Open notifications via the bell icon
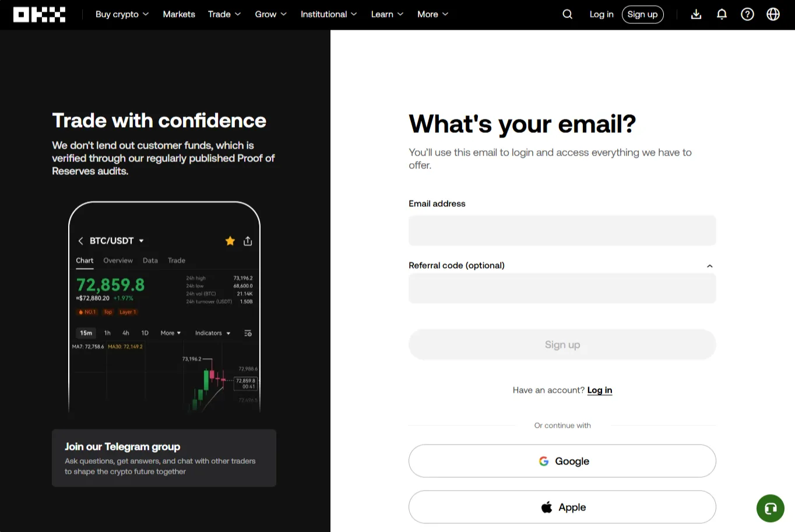 pyautogui.click(x=722, y=14)
